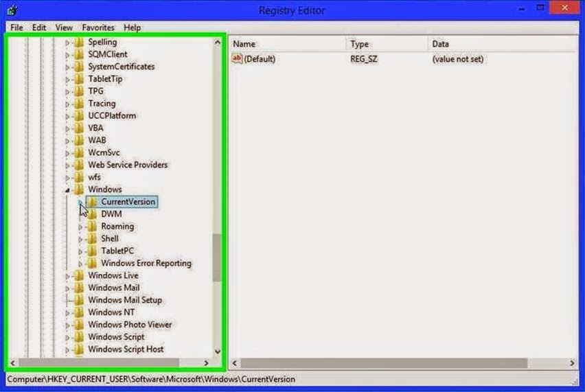Open the Help menu
The height and width of the screenshot is (392, 585).
coord(132,27)
